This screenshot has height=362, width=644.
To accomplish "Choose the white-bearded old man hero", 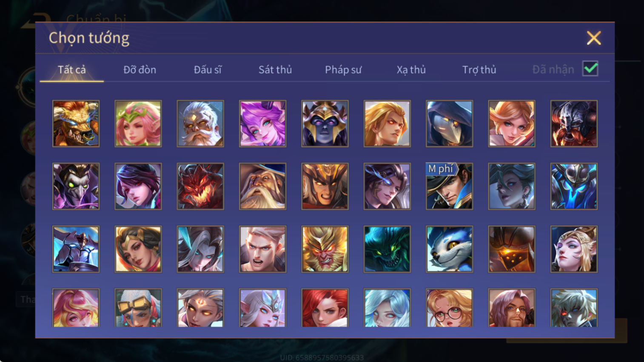I will tap(200, 124).
